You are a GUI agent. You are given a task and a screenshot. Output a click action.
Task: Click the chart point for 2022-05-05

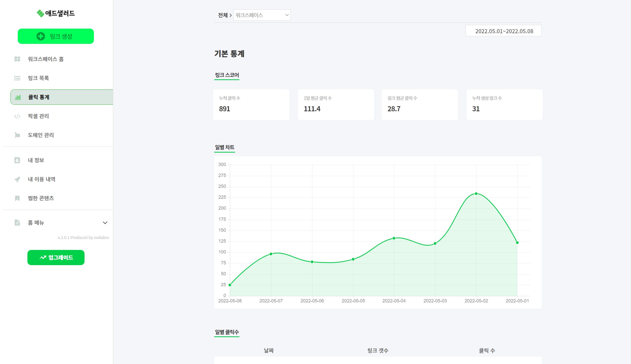point(353,259)
